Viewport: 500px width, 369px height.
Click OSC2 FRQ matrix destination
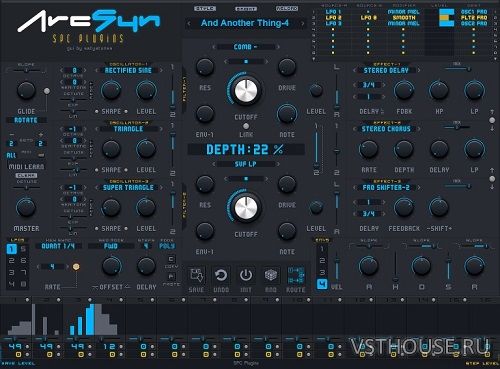click(474, 23)
